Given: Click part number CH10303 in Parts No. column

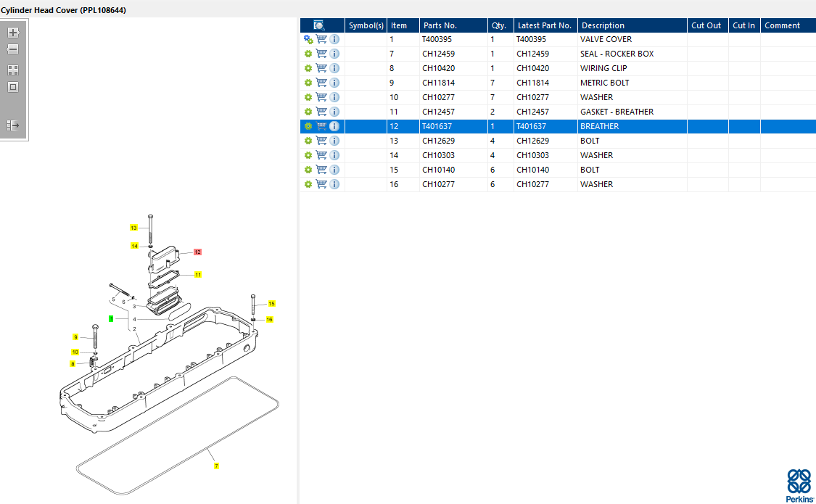Looking at the screenshot, I should pyautogui.click(x=438, y=155).
